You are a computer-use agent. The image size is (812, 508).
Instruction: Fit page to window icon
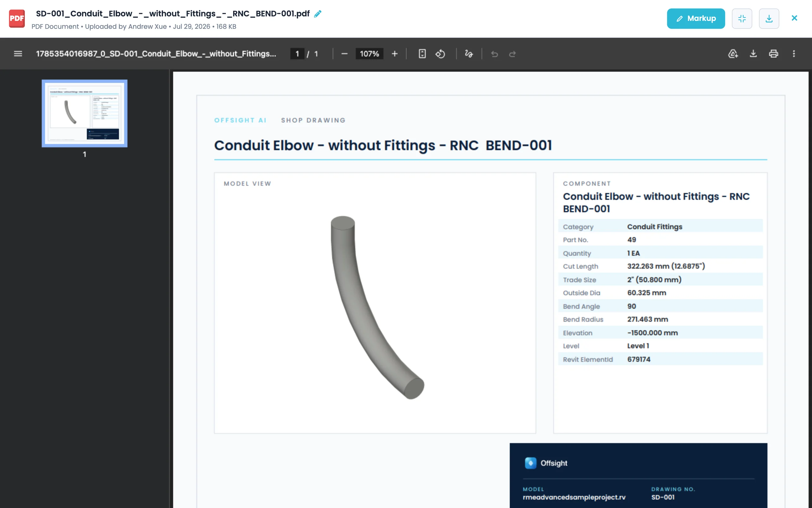pos(422,54)
